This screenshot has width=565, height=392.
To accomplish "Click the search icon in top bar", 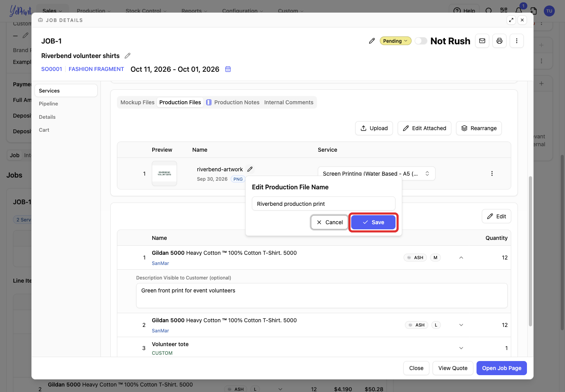I will (489, 11).
